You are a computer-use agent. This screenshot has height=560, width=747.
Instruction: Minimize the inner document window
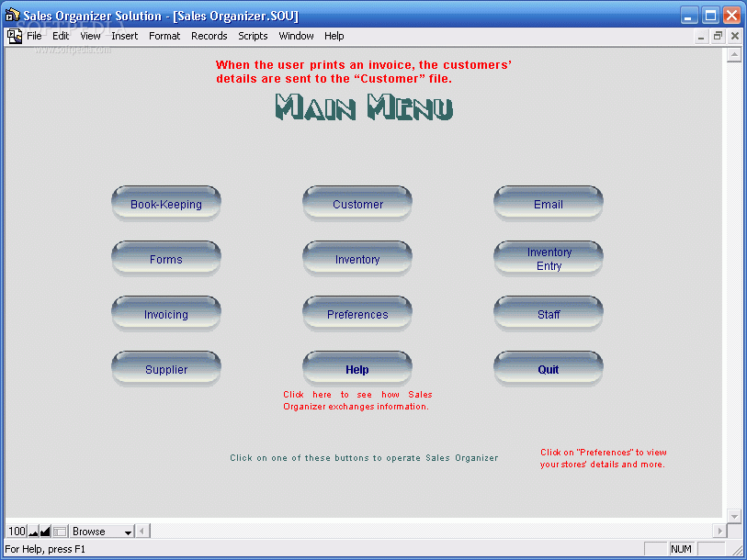[701, 37]
